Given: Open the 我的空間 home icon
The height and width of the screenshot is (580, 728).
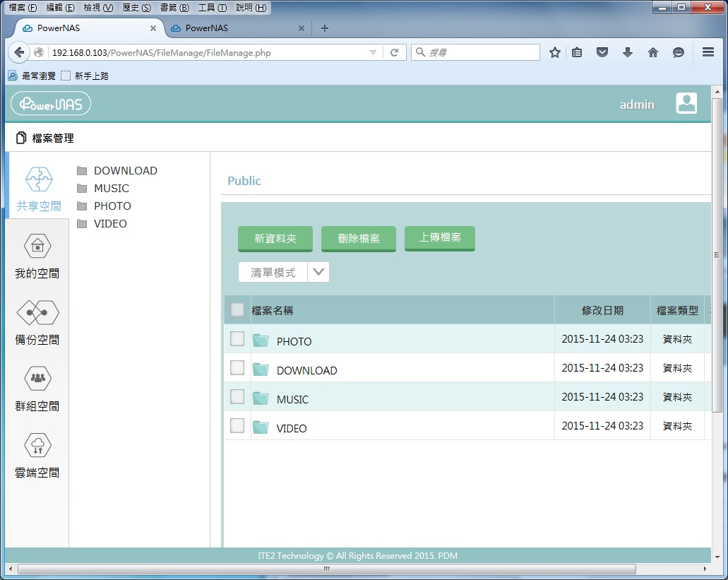Looking at the screenshot, I should click(37, 246).
